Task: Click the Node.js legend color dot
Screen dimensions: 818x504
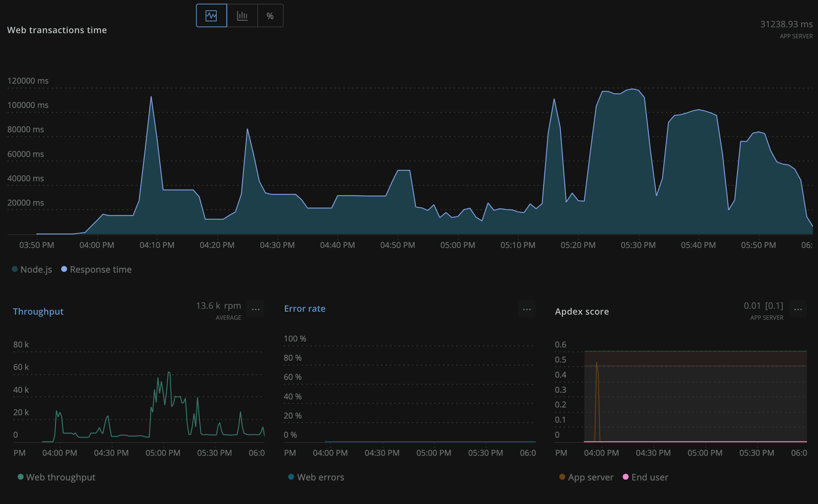Action: [x=15, y=269]
